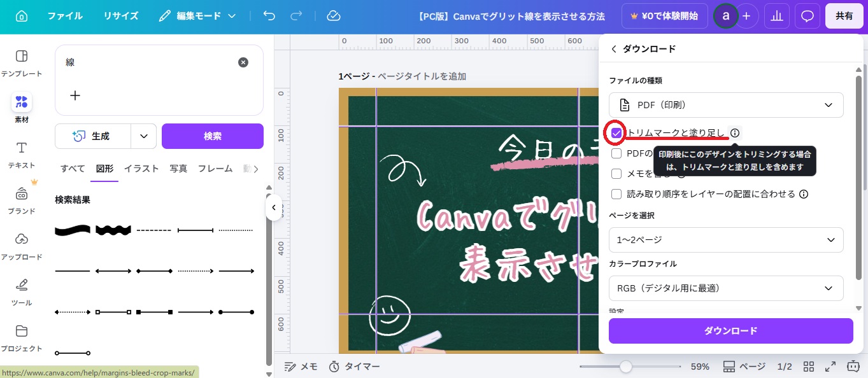This screenshot has width=868, height=378.
Task: Expand the 生成 button arrow
Action: 144,136
